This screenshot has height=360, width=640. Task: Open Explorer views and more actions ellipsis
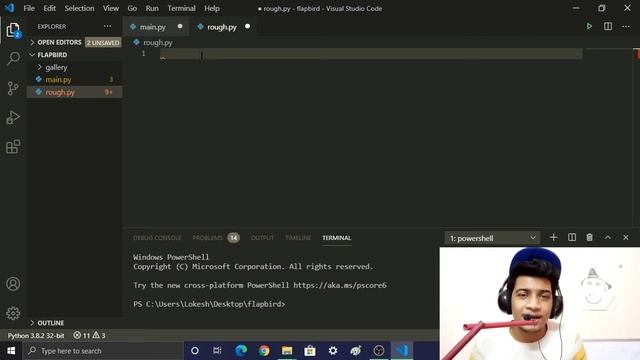click(107, 26)
